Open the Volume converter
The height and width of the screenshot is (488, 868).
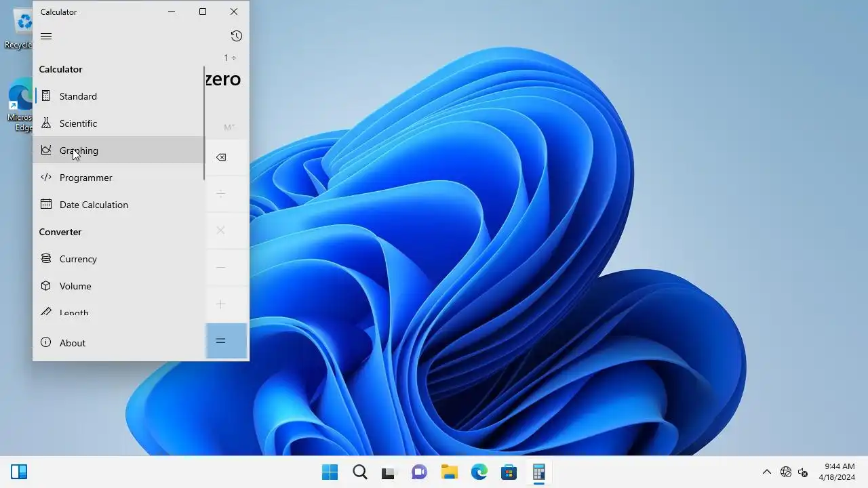[119, 286]
